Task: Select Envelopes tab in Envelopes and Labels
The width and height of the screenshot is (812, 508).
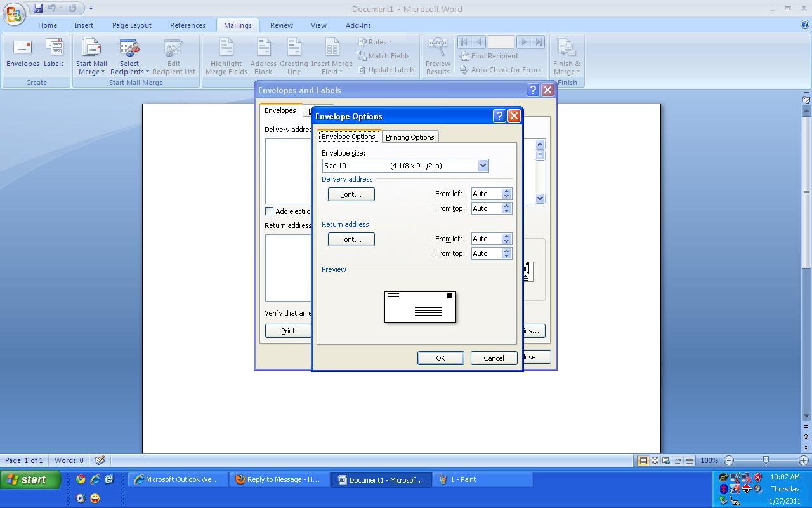Action: [x=280, y=110]
